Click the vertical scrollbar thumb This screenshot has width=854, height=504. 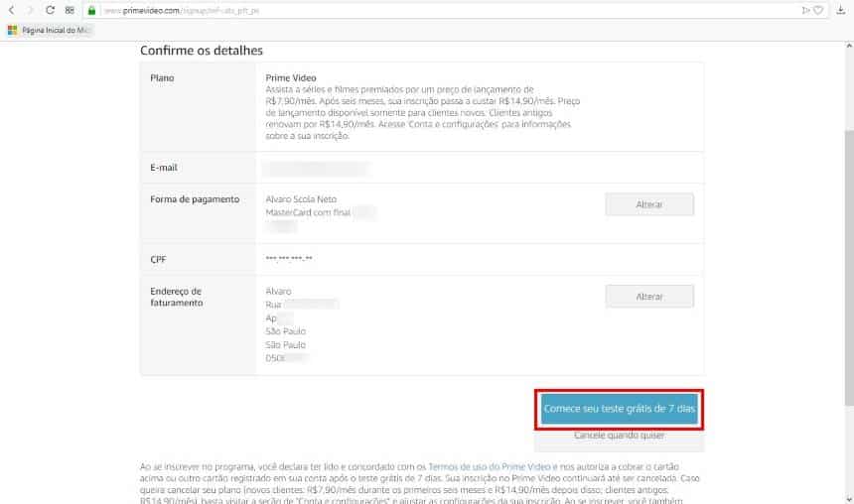click(849, 268)
